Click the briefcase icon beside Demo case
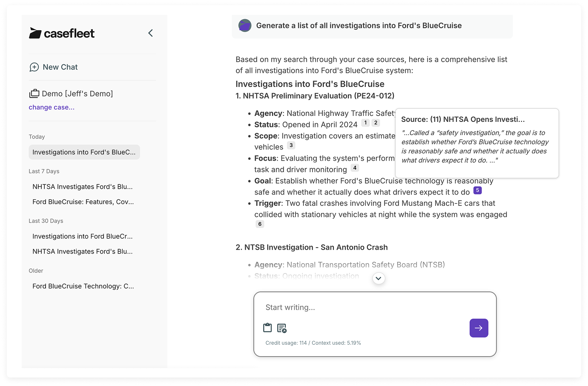 click(34, 94)
